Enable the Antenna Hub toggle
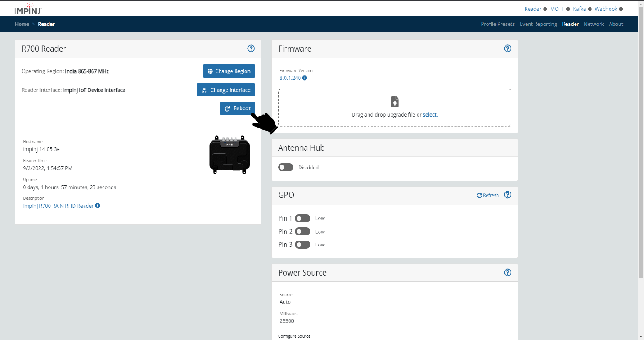This screenshot has width=644, height=340. point(286,168)
